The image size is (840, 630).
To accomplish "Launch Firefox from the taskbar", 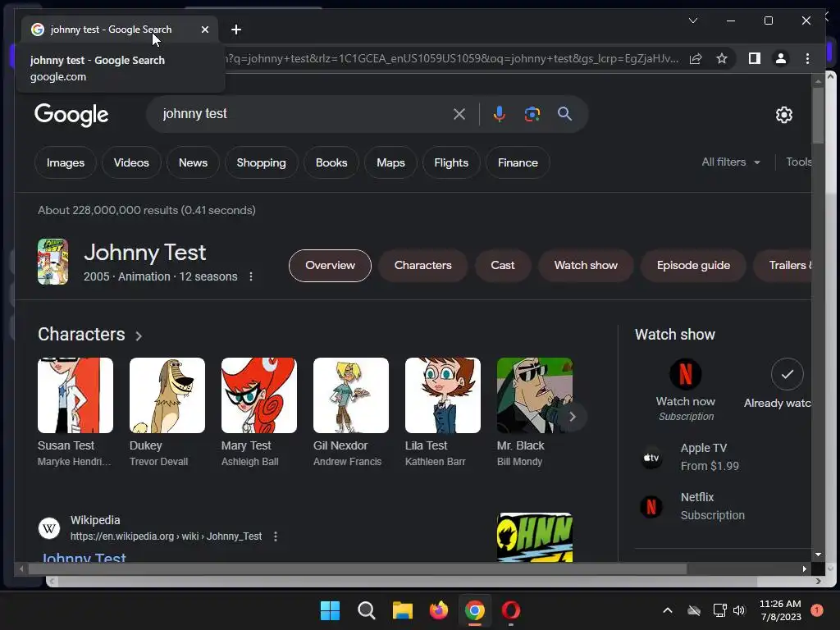I will pyautogui.click(x=439, y=610).
